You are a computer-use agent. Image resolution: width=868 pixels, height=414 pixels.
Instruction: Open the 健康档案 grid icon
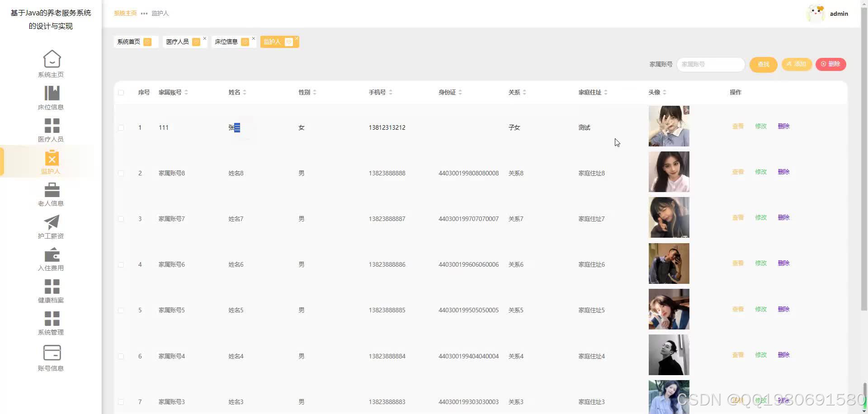click(x=52, y=287)
